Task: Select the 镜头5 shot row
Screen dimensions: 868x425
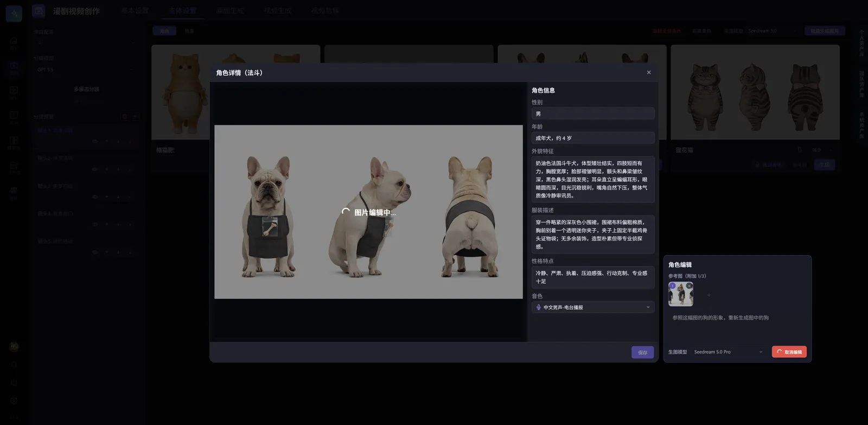Action: pyautogui.click(x=86, y=246)
